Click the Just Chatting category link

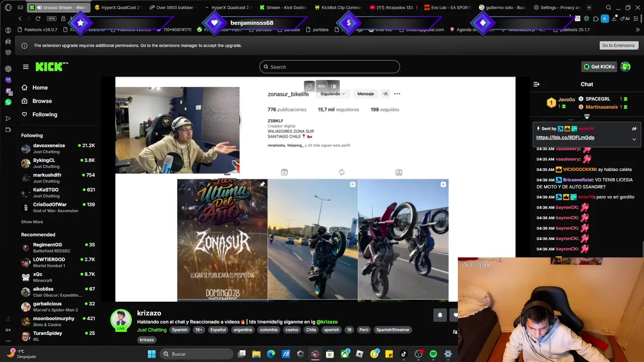coord(151,330)
